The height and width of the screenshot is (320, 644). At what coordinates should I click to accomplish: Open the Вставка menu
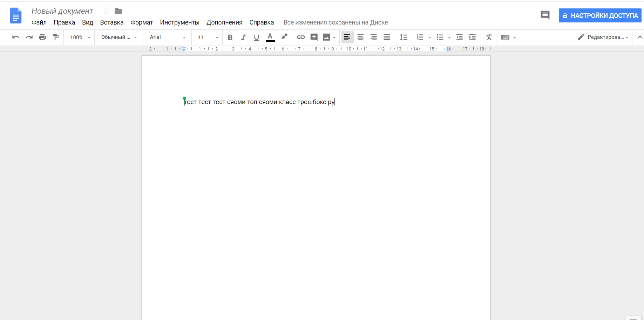[112, 22]
